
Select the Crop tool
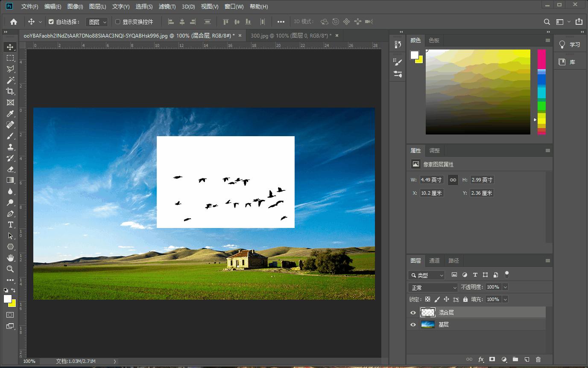[x=10, y=91]
